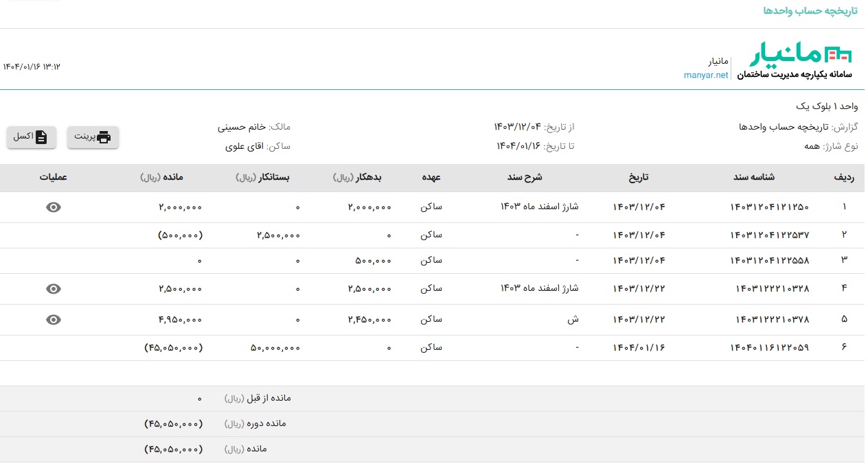
Task: Click the شارژ اسفند ماه ۱۴۰۳ description in row ۱
Action: point(540,207)
